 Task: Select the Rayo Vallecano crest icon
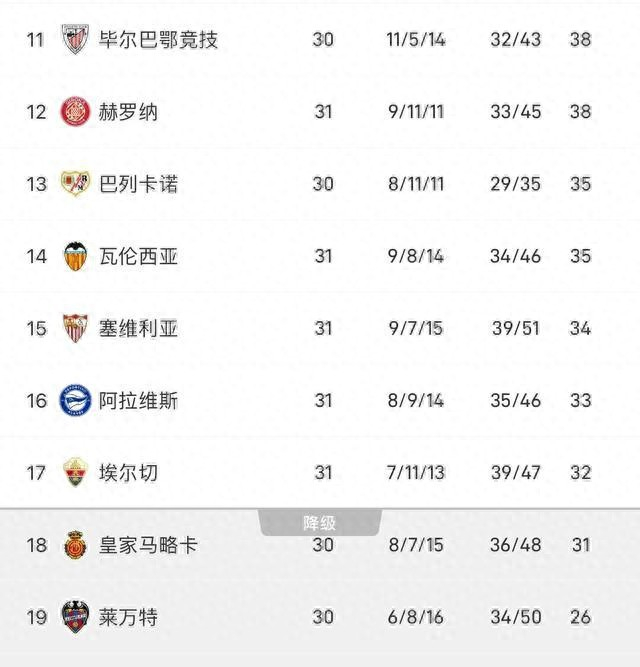point(76,184)
